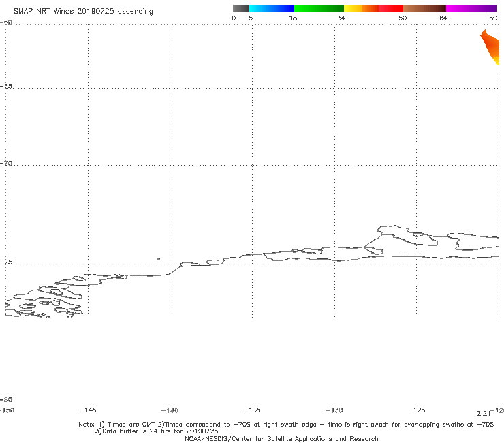The height and width of the screenshot is (443, 504).
Task: Click the longitude label '-125'
Action: [x=417, y=410]
